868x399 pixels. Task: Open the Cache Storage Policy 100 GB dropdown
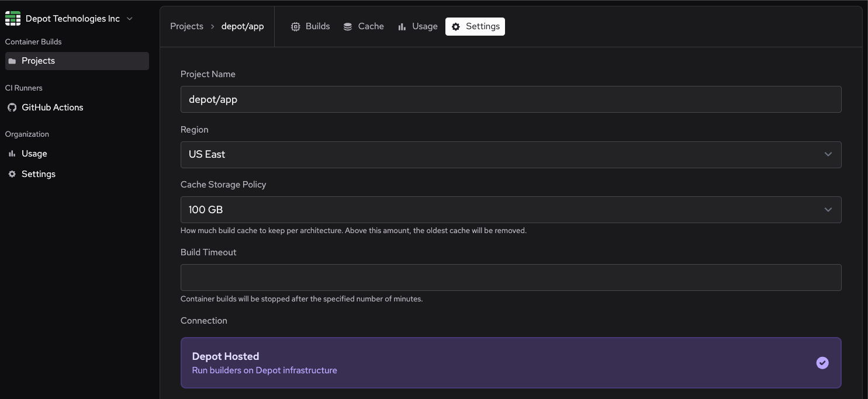click(x=510, y=210)
